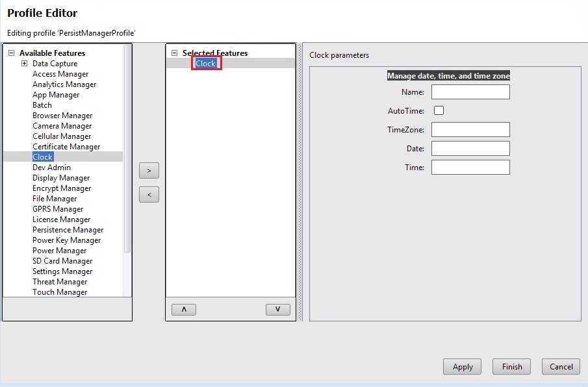Image resolution: width=588 pixels, height=387 pixels.
Task: Collapse the Available Features tree
Action: pos(11,53)
